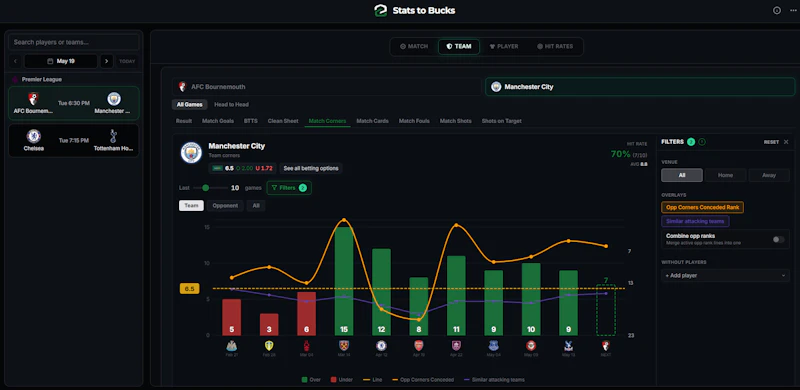Image resolution: width=800 pixels, height=390 pixels.
Task: Click the Arsenal crest under Apr 19 bar
Action: [x=418, y=346]
